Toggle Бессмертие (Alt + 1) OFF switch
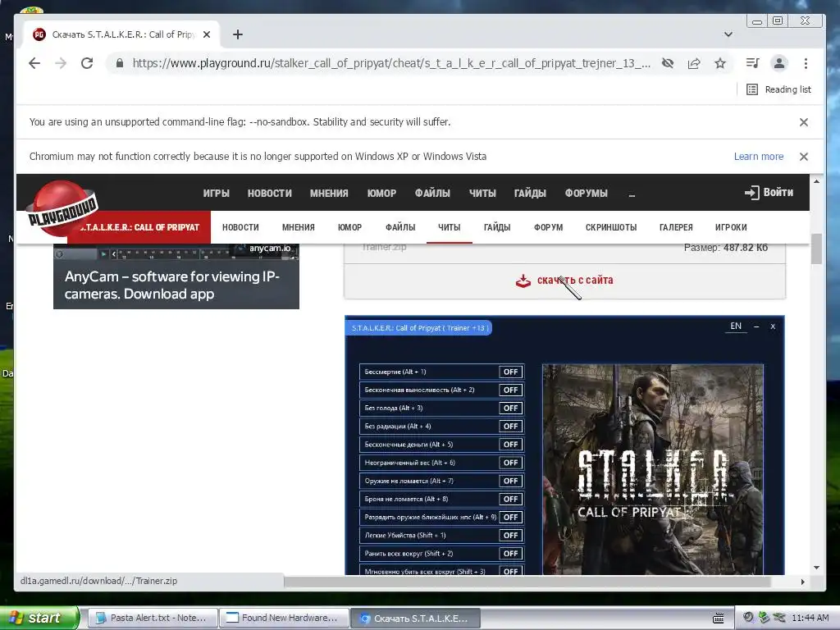 pyautogui.click(x=510, y=372)
